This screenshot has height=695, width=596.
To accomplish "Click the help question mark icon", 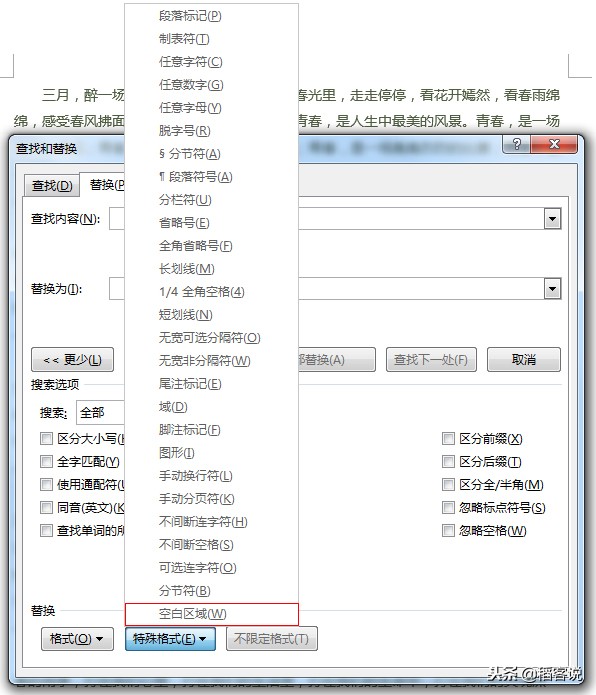I will click(x=517, y=144).
